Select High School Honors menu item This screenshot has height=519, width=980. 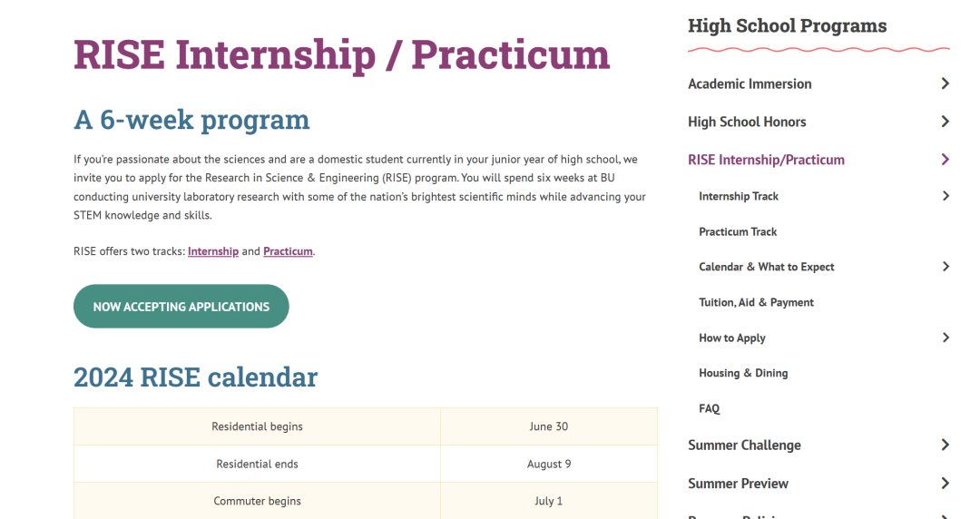747,122
